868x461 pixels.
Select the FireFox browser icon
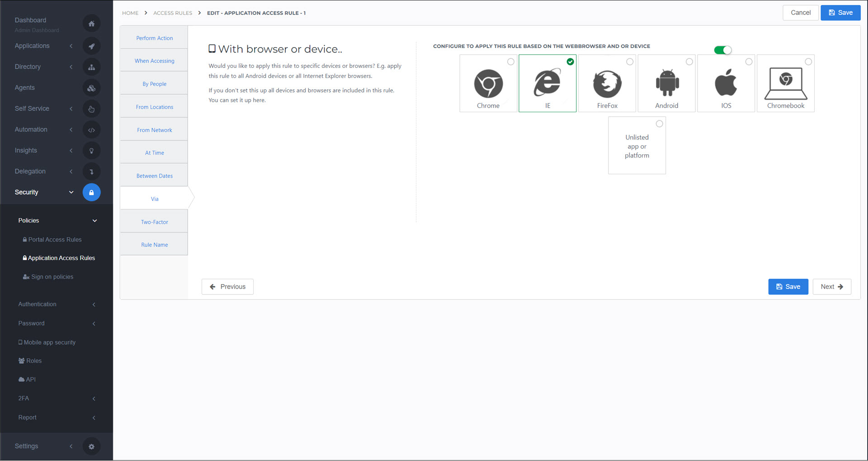pyautogui.click(x=607, y=84)
